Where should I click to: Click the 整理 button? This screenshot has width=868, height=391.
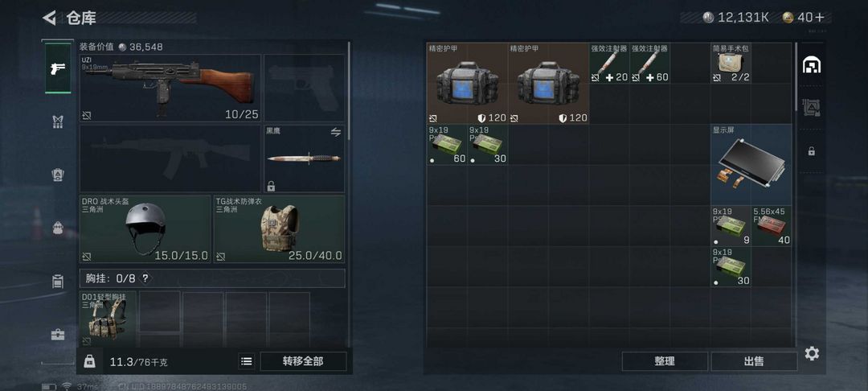click(x=665, y=361)
